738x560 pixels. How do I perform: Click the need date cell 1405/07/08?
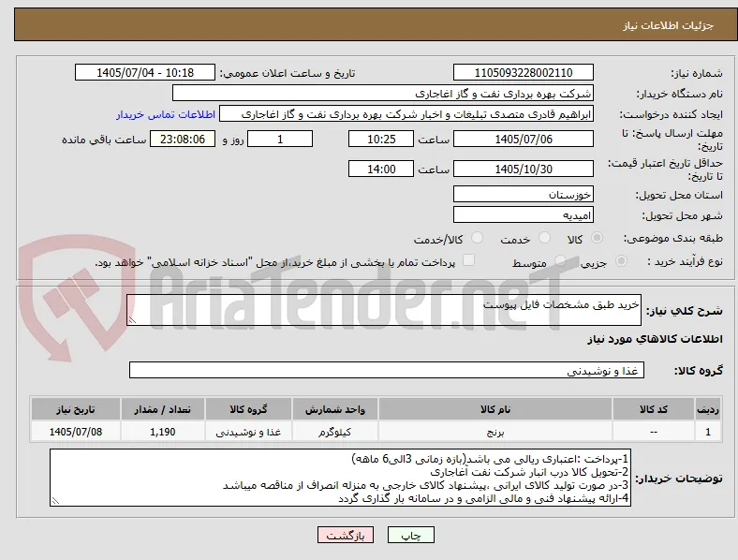75,432
